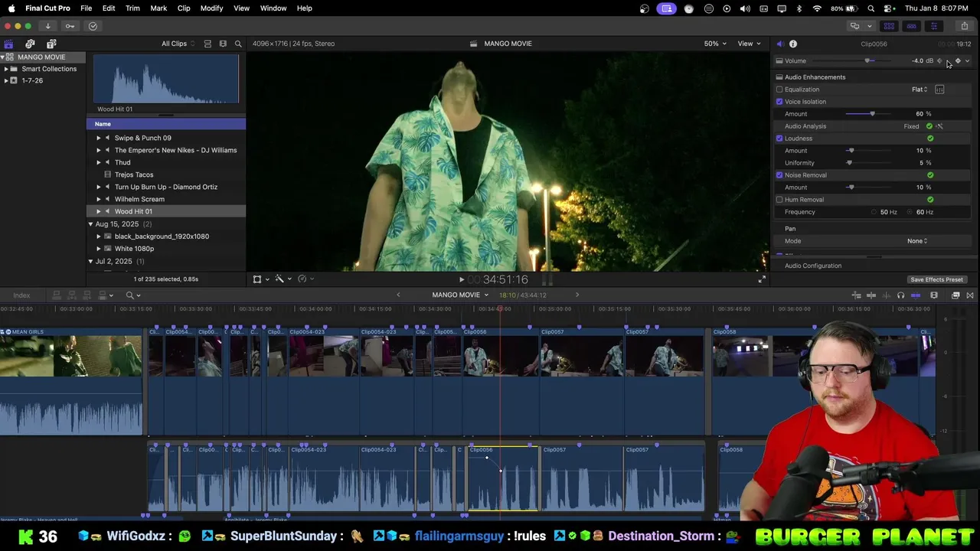
Task: Open clip appearance and filtering options icon
Action: click(x=223, y=44)
